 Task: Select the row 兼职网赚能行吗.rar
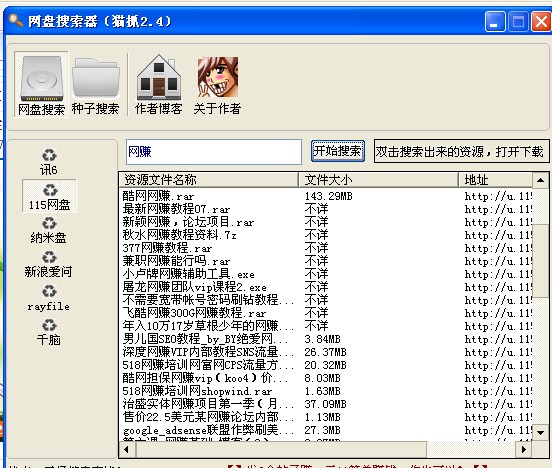click(x=326, y=261)
